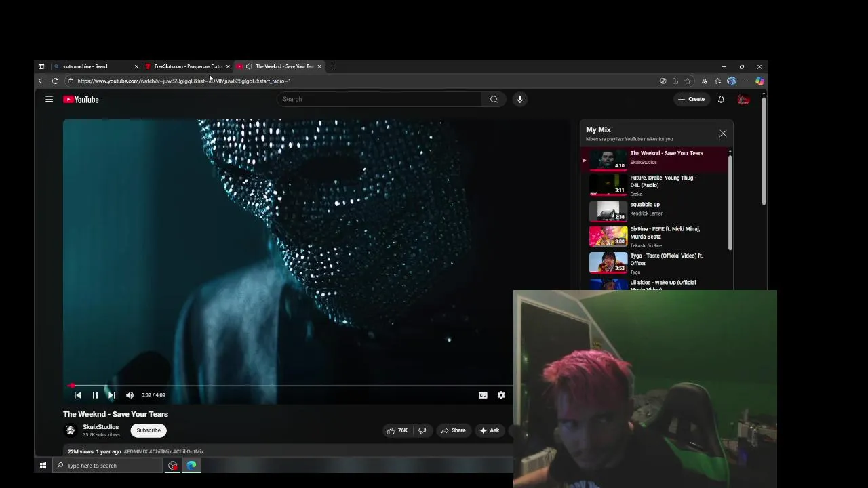Screen dimensions: 868x488
Task: Open browser Favorites list icon
Action: point(717,81)
